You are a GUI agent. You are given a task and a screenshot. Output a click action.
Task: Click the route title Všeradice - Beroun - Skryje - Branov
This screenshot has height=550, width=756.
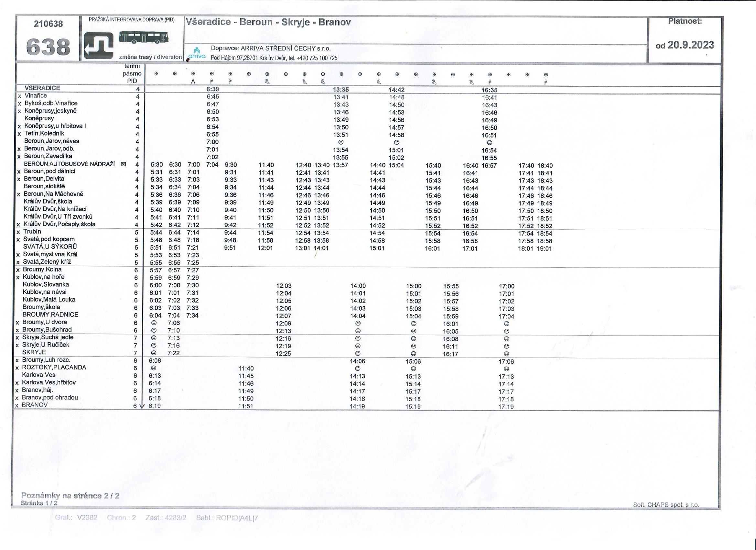(x=268, y=22)
